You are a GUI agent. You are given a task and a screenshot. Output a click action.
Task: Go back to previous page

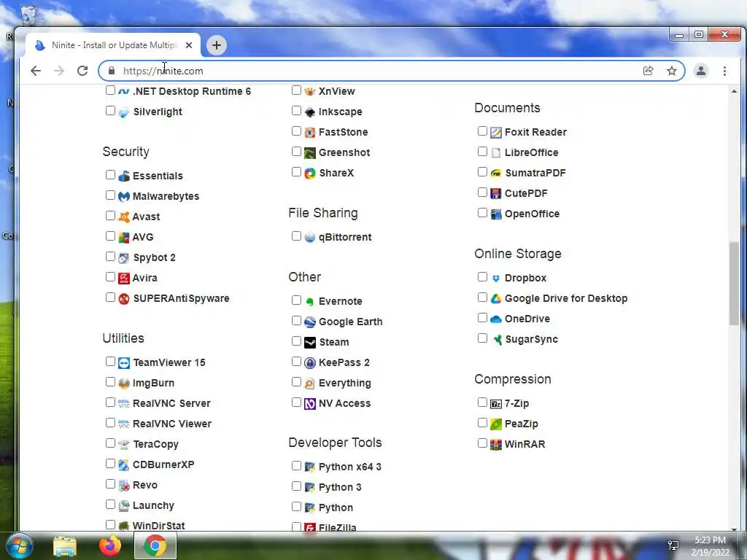36,71
